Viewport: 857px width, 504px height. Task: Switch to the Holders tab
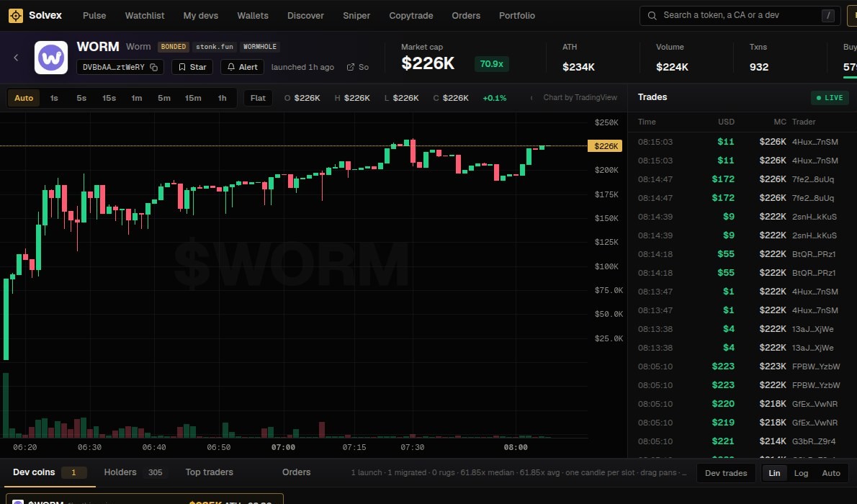pyautogui.click(x=133, y=472)
